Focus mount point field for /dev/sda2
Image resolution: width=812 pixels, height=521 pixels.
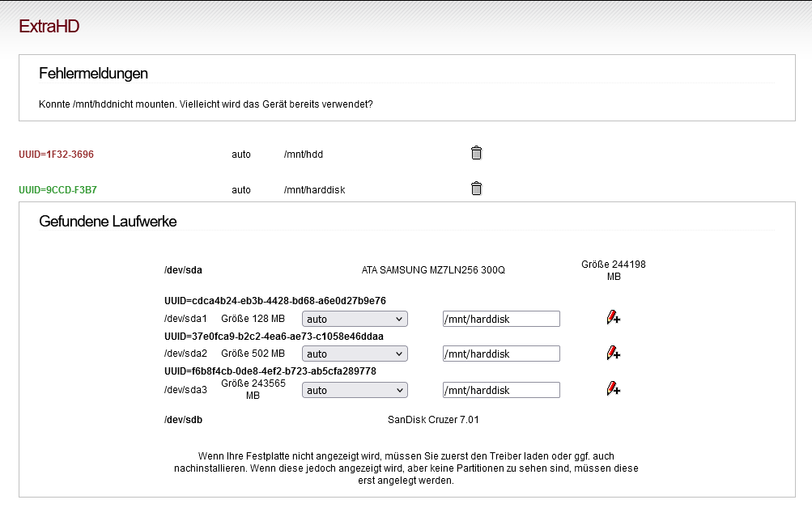tap(501, 354)
